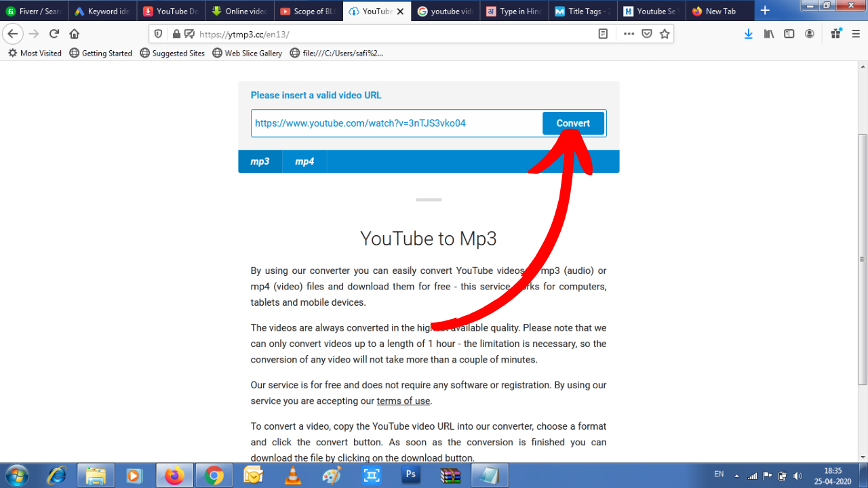The width and height of the screenshot is (868, 488).
Task: Go to the Firefox home page
Action: coord(75,34)
